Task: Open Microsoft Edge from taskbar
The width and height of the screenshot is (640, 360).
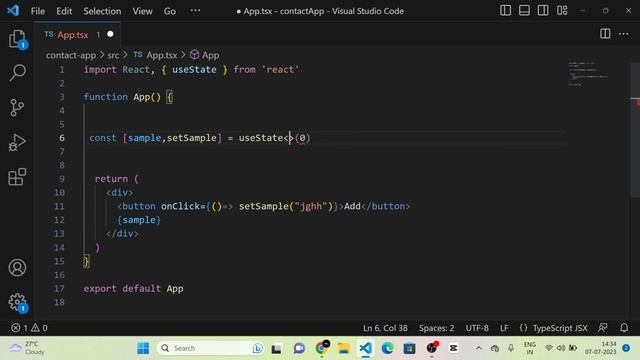Action: (387, 348)
